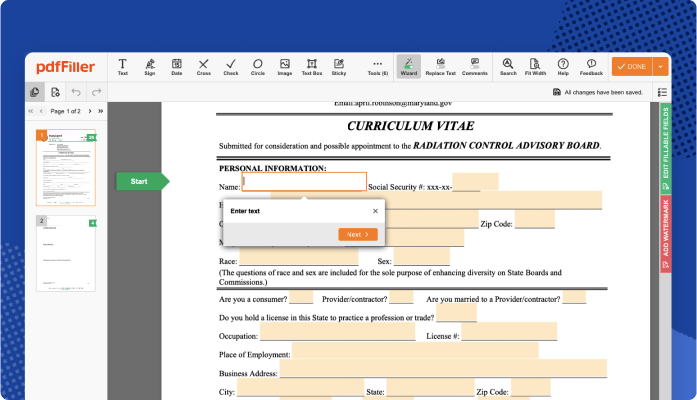Click the CURRICULUM VITAE heading
697x400 pixels.
pyautogui.click(x=411, y=126)
